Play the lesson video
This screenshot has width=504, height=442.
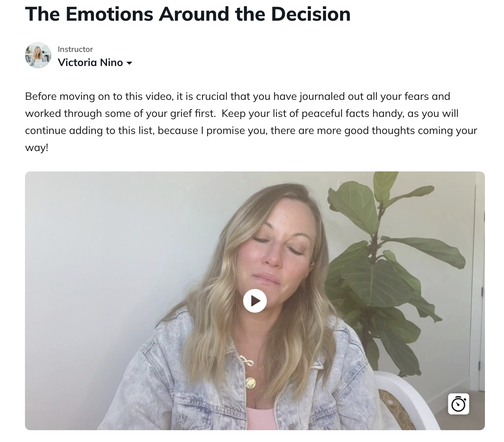[255, 300]
